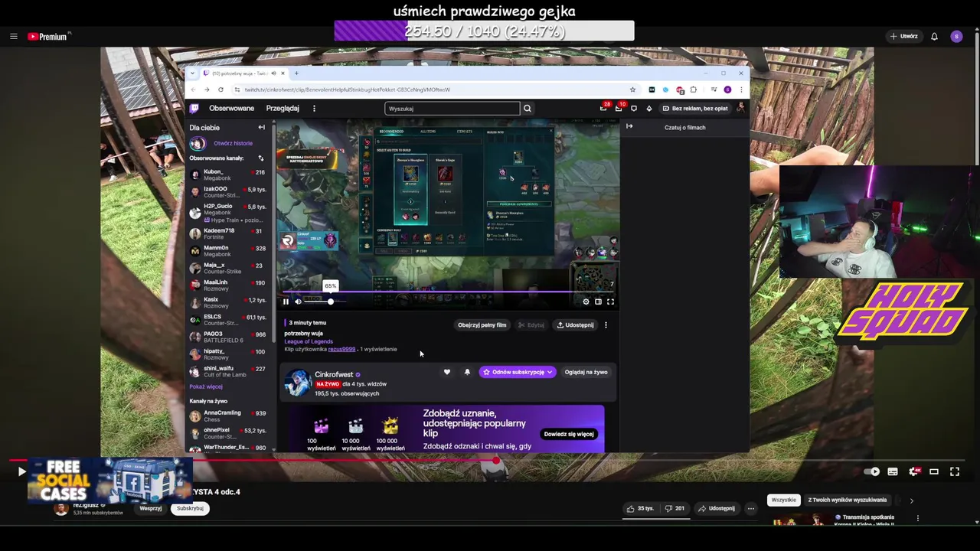
Task: Click 'Oglądaj na żywo' button
Action: 586,372
